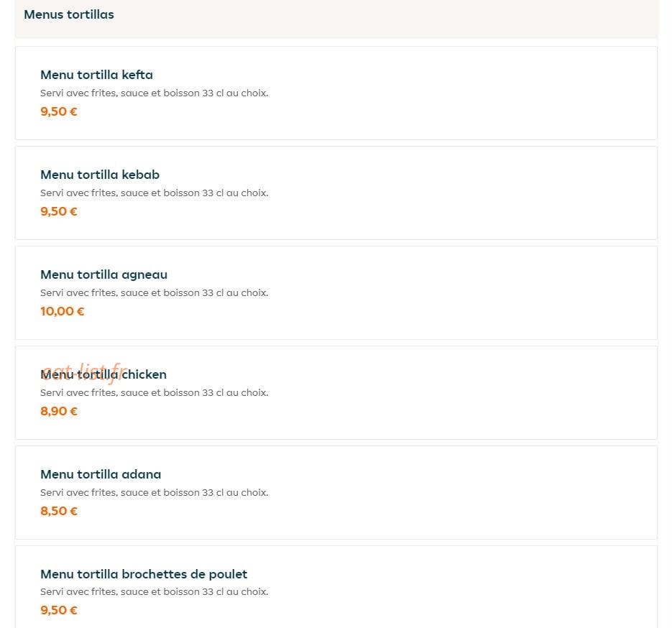Select Menu tortilla chicken title

pos(103,374)
